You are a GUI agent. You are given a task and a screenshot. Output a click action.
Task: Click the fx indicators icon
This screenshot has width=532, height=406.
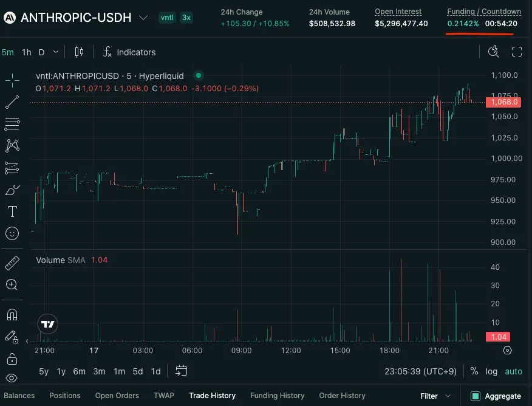107,52
